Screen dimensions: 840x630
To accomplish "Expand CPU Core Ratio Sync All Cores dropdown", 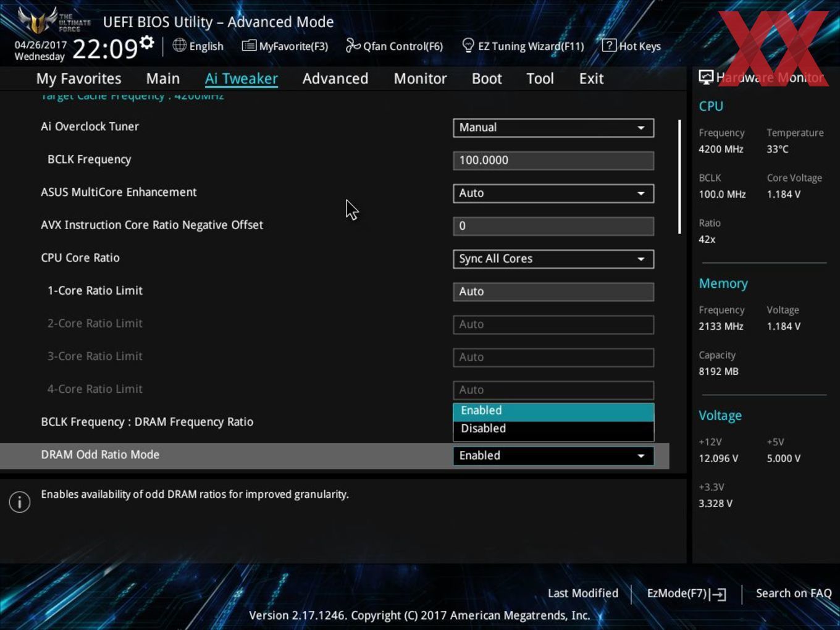I will 553,259.
